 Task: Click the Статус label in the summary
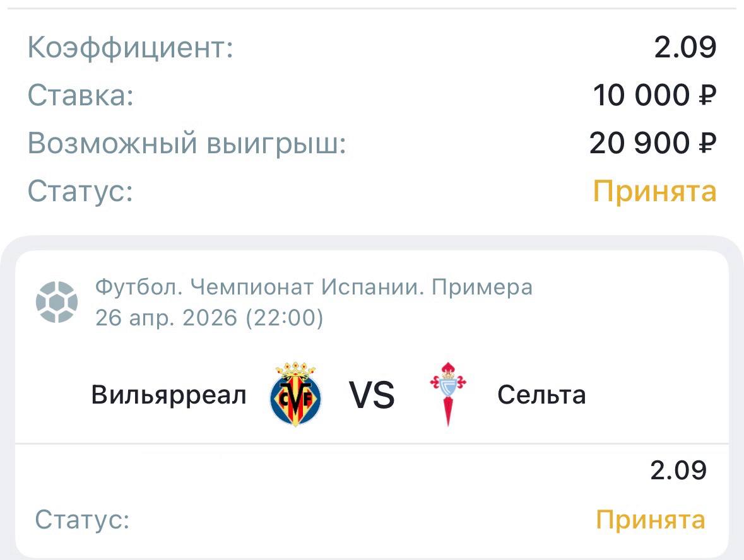click(81, 191)
